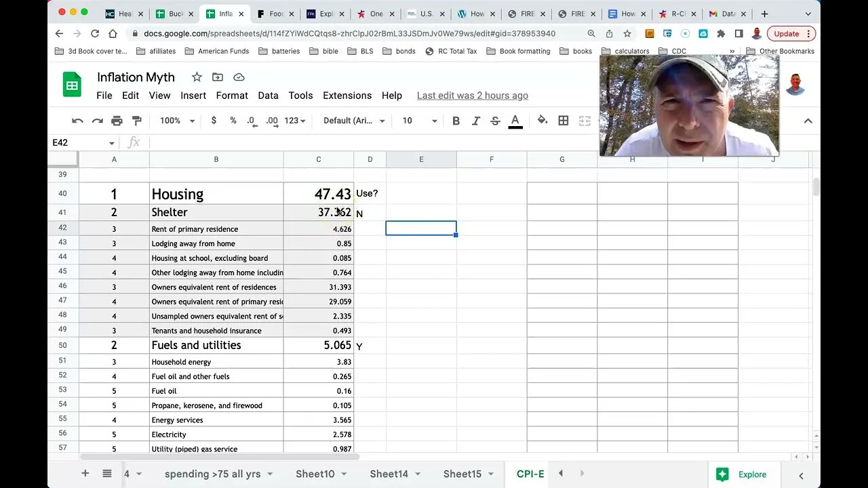
Task: Decrease decimal places
Action: tap(252, 121)
